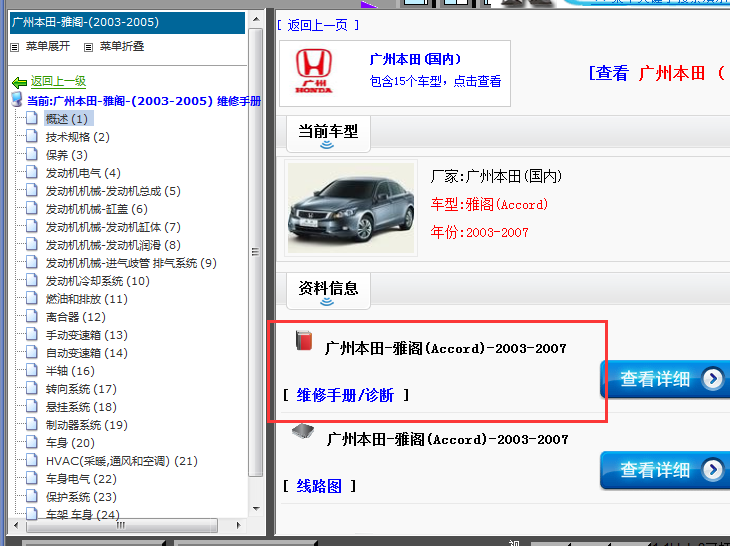The width and height of the screenshot is (730, 546).
Task: Click page icon beside 离合器 (12)
Action: coord(32,316)
